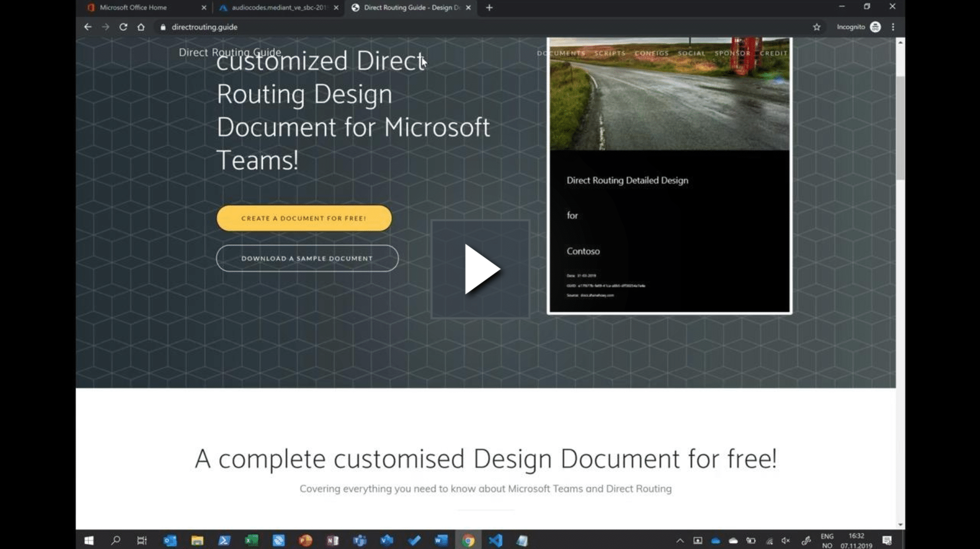This screenshot has height=549, width=980.
Task: Open Visual Studio Code from the taskbar
Action: pos(495,540)
